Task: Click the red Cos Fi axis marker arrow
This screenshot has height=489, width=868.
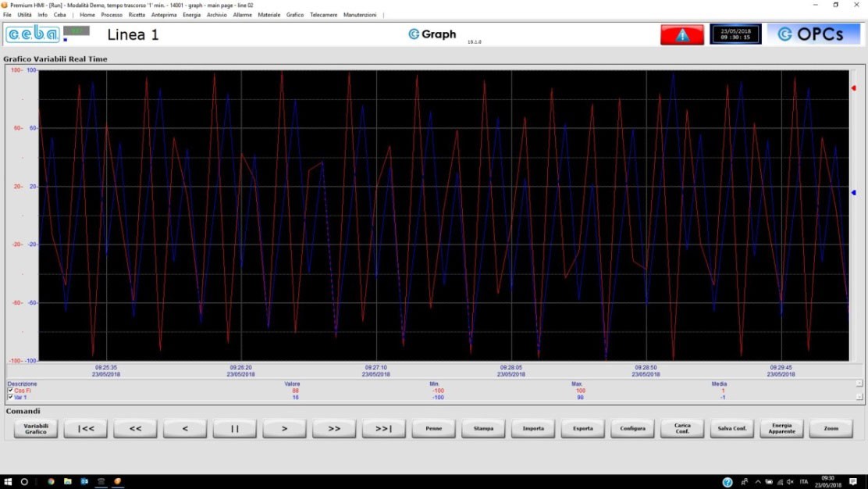Action: point(854,88)
